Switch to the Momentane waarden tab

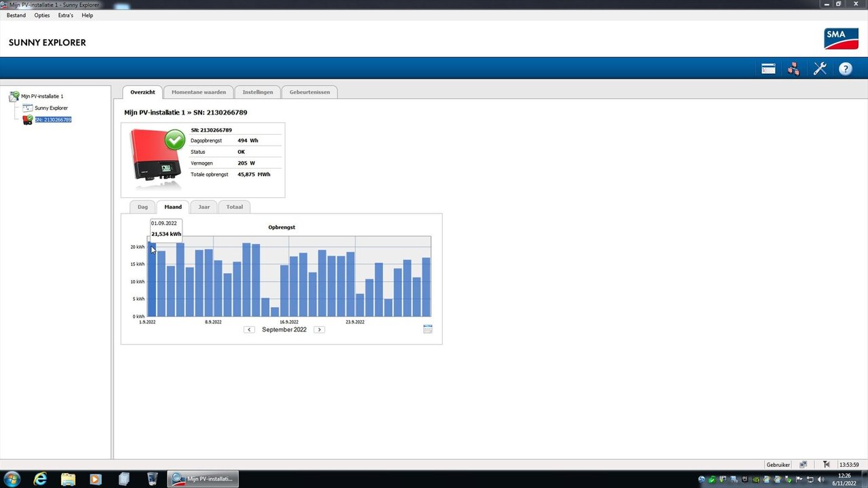198,91
